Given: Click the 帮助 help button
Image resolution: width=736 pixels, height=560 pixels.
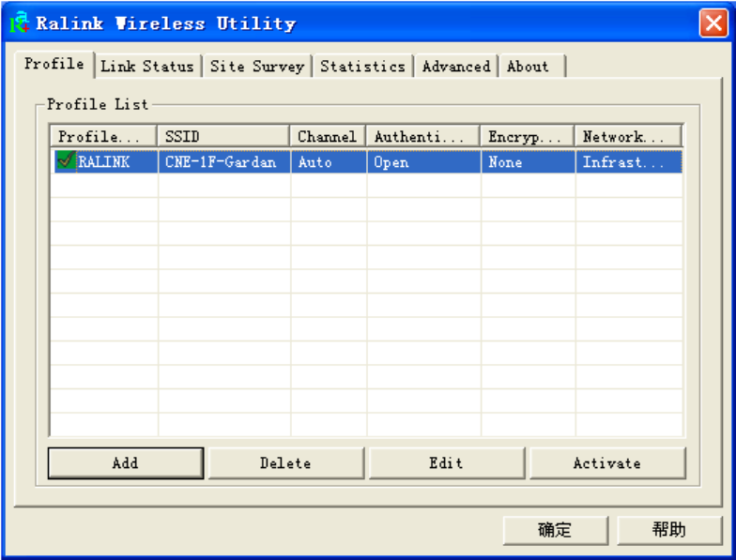Looking at the screenshot, I should 669,531.
